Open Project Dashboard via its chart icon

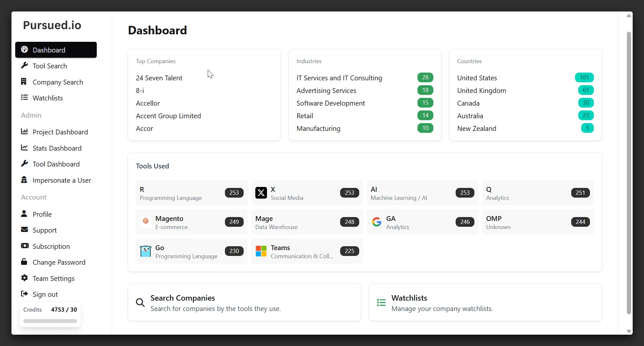(x=25, y=132)
